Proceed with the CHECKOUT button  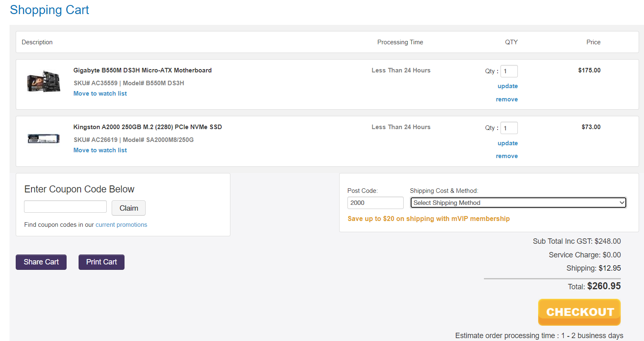click(x=579, y=312)
